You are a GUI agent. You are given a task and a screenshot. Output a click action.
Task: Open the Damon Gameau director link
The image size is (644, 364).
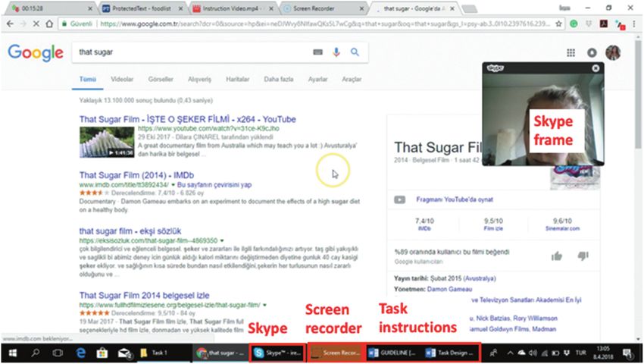tap(449, 289)
